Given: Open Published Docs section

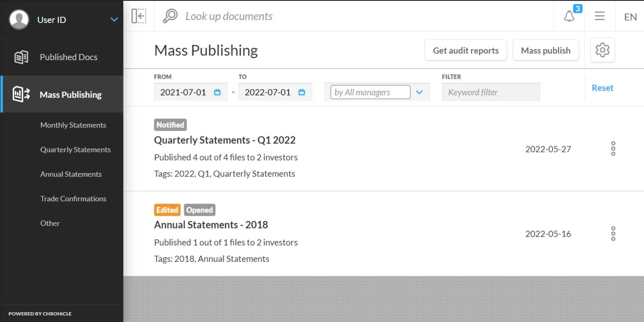Looking at the screenshot, I should coord(62,57).
